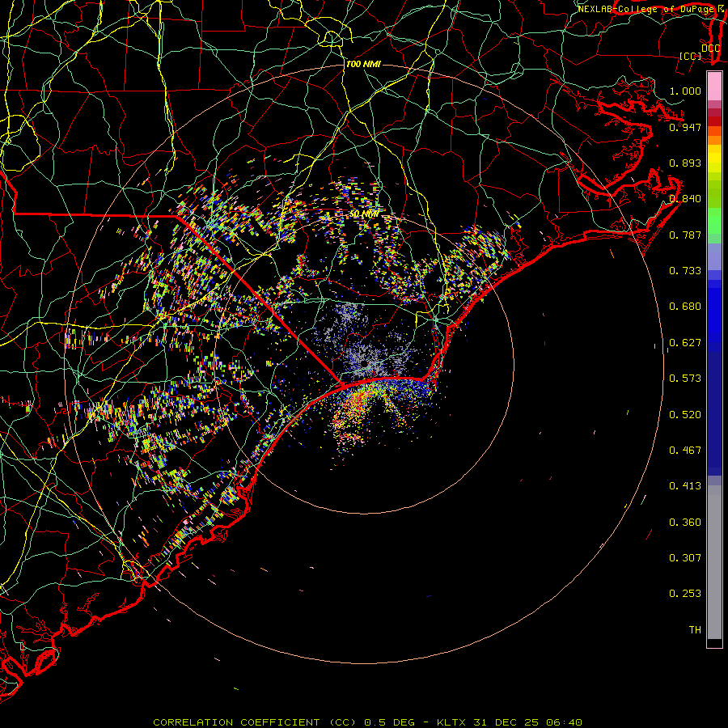
Task: Click the red segment of the color bar
Action: (714, 121)
